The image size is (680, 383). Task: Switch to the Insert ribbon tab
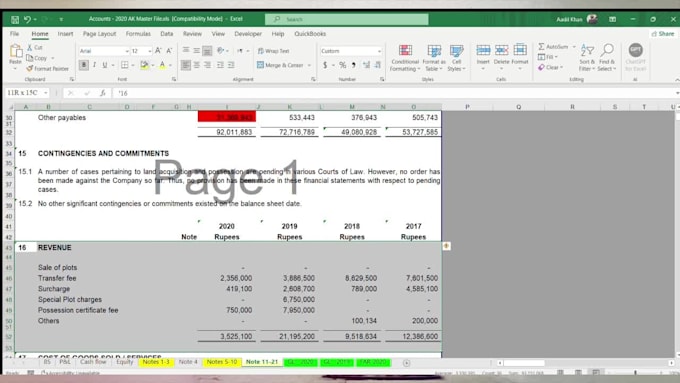tap(65, 33)
